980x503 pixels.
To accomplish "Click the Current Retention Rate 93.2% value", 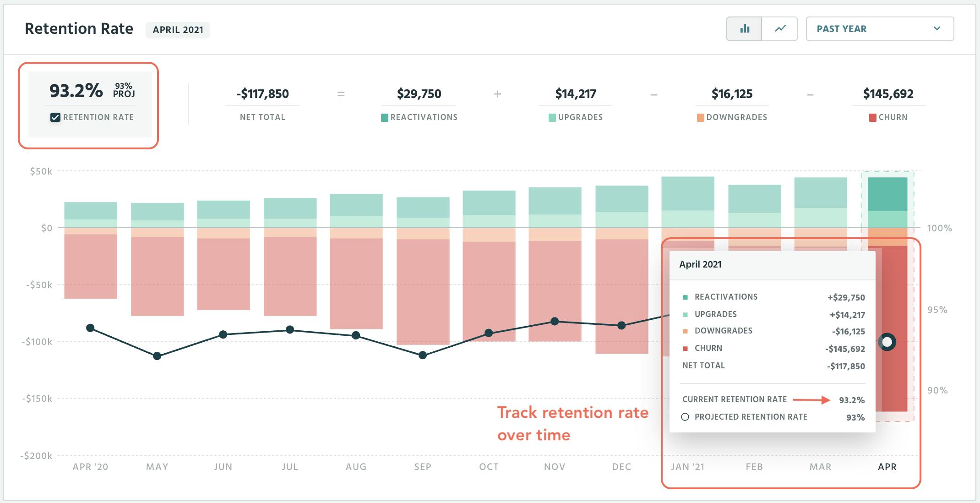I will pyautogui.click(x=853, y=399).
